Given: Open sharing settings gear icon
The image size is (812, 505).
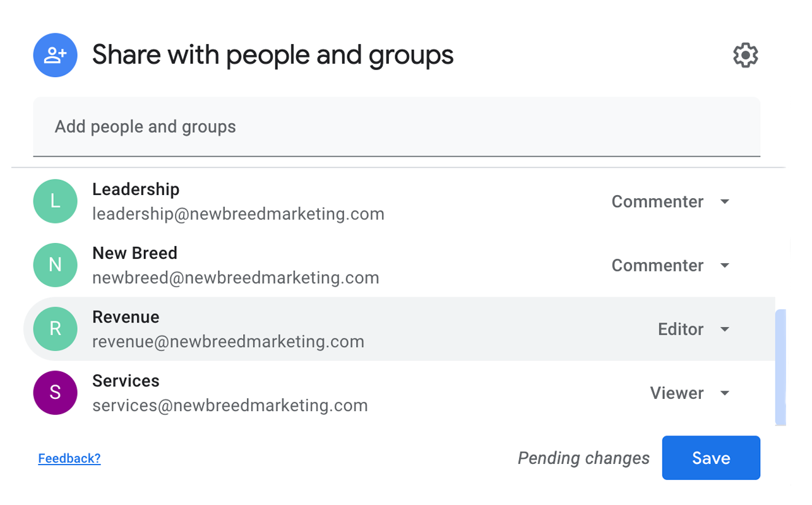Looking at the screenshot, I should 745,56.
